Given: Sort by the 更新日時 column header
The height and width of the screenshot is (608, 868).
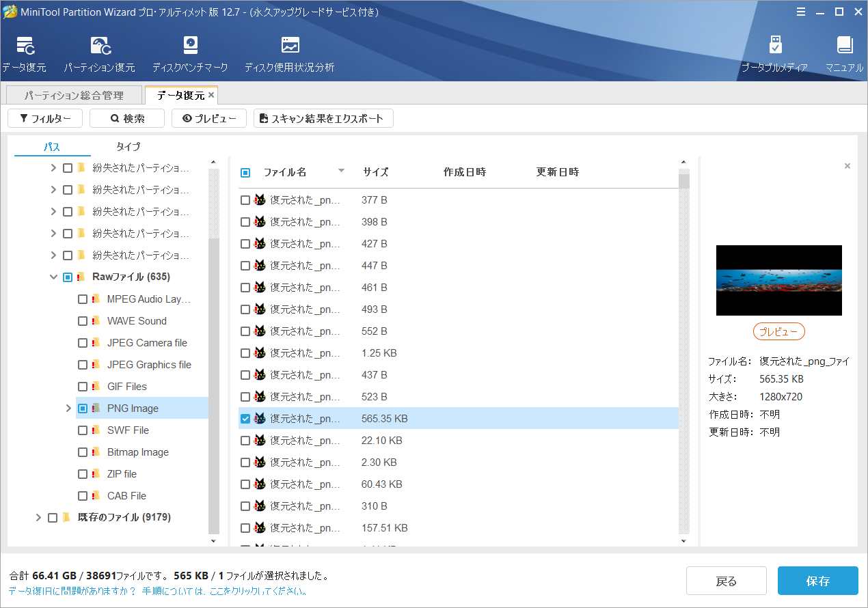Looking at the screenshot, I should [x=558, y=172].
